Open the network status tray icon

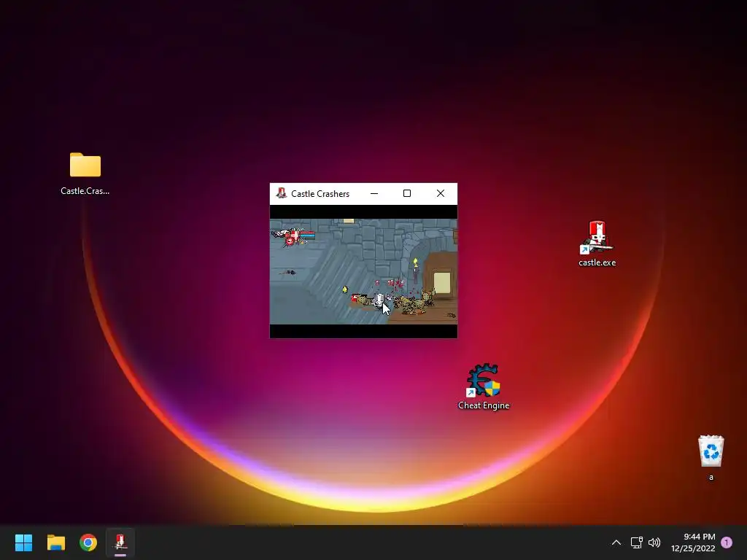click(636, 542)
